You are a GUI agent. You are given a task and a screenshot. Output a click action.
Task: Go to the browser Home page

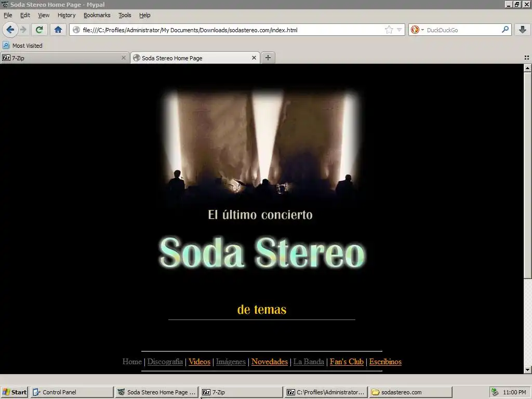[58, 30]
